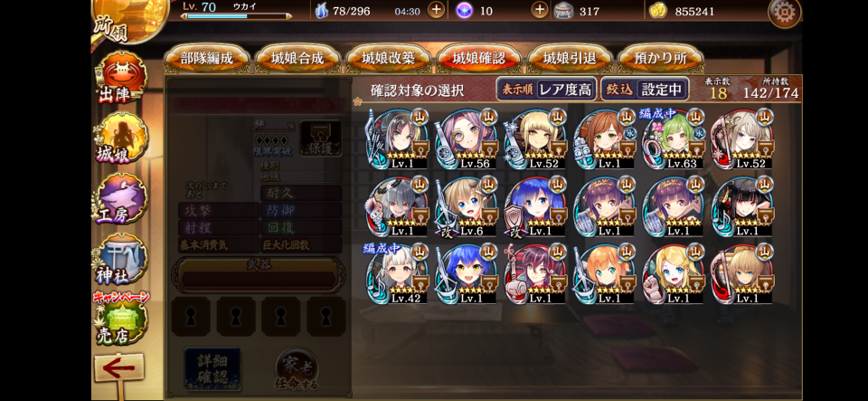Select the Lv.42 white-haired castle girl
868x401 pixels.
click(x=396, y=273)
